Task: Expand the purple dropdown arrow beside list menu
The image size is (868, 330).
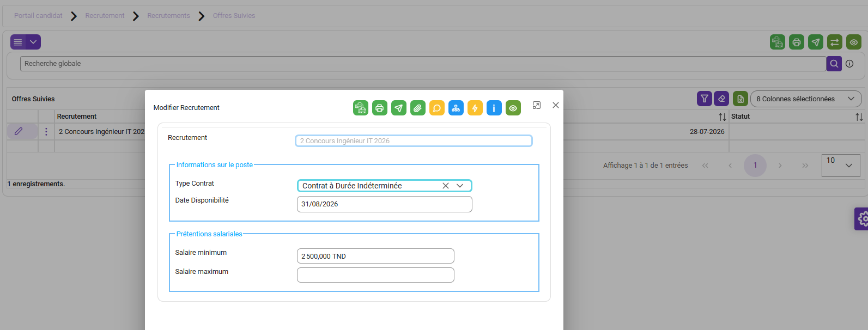Action: (33, 42)
